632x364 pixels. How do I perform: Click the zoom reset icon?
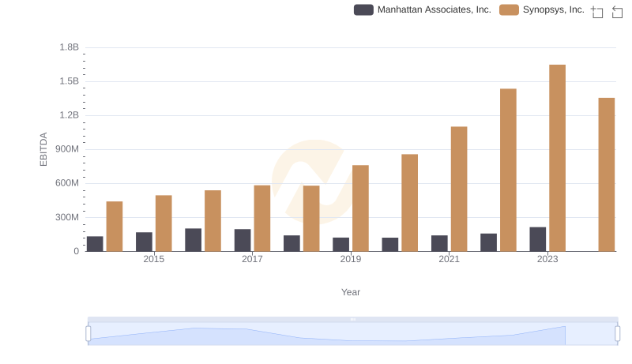(x=617, y=12)
